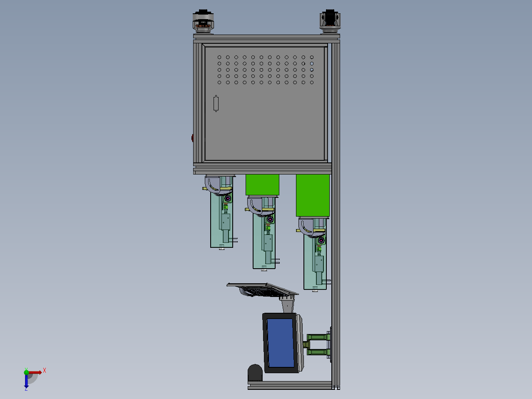Viewport: 532px width, 399px height.
Task: Select the ventilation hole grid on the door
Action: 266,70
